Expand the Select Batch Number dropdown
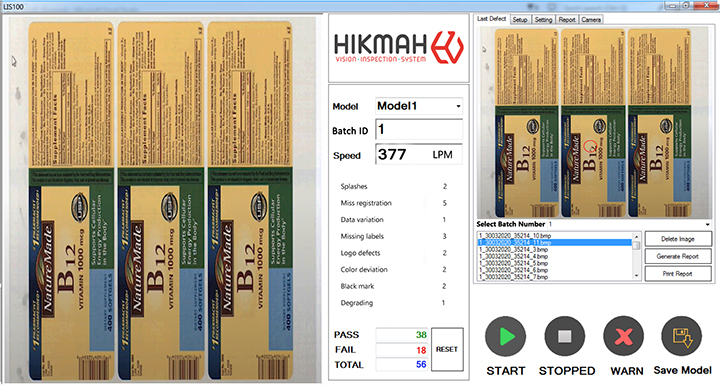Image resolution: width=720 pixels, height=385 pixels. pyautogui.click(x=708, y=224)
